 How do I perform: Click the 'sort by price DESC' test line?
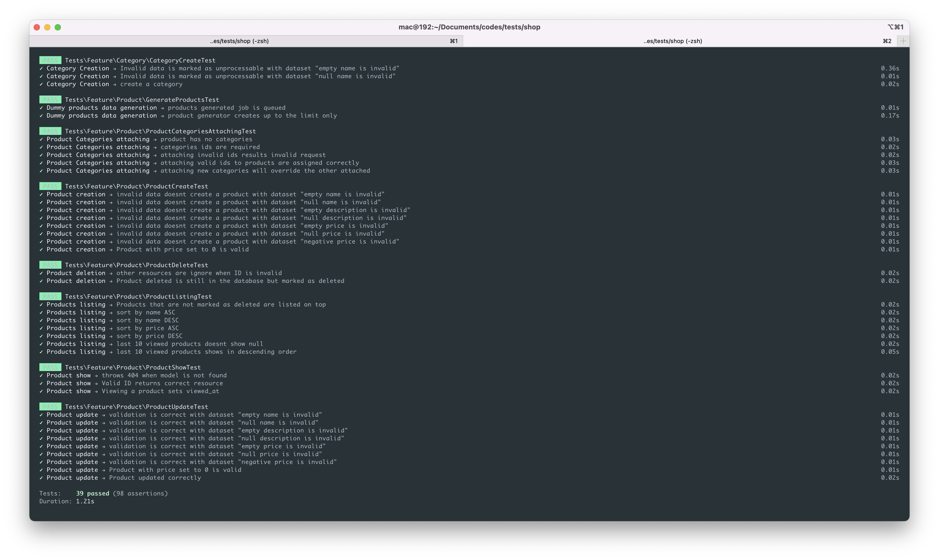click(x=149, y=336)
